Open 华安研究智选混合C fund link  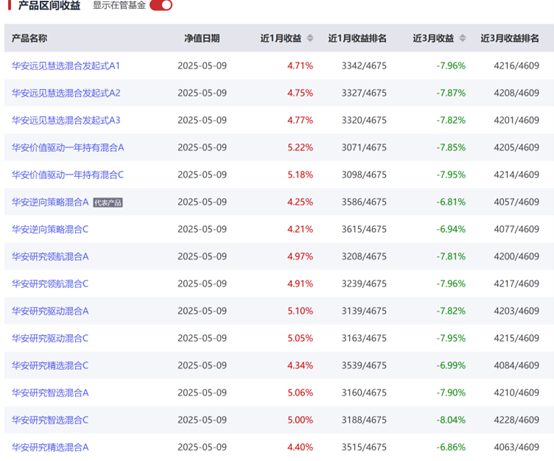click(50, 420)
